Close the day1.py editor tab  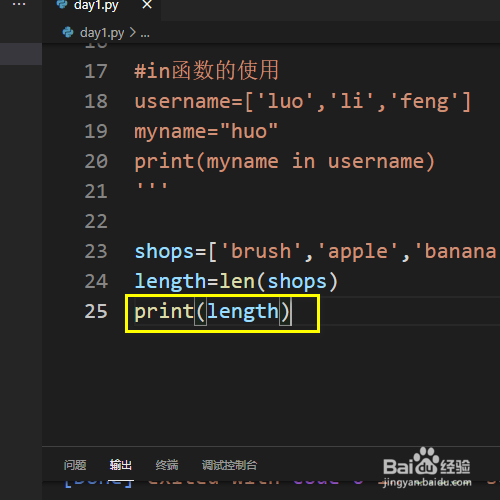[147, 5]
